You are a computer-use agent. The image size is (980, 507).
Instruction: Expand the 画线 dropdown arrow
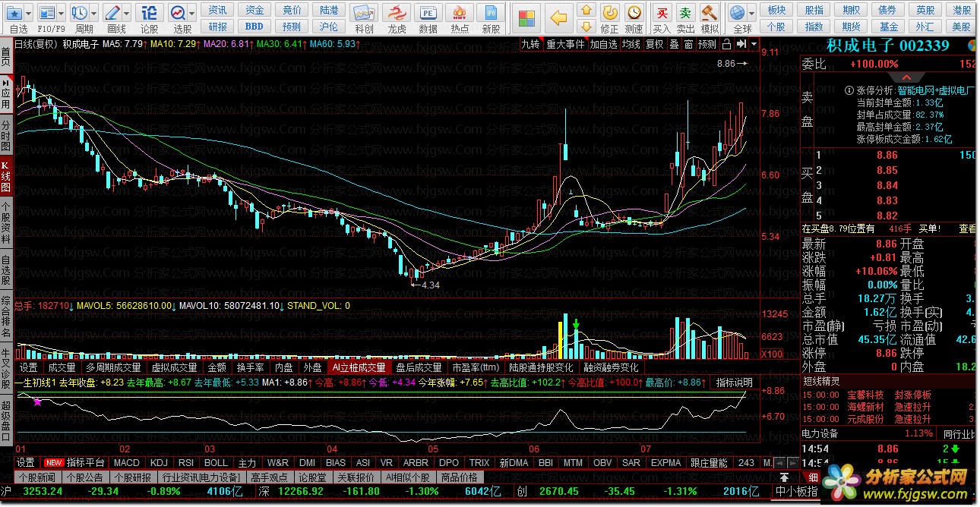127,14
